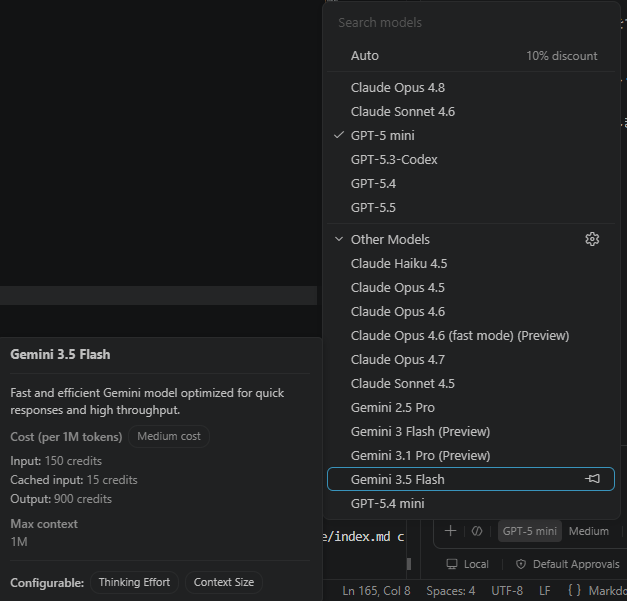The height and width of the screenshot is (601, 627).
Task: Click the Markdown language mode label
Action: [607, 591]
